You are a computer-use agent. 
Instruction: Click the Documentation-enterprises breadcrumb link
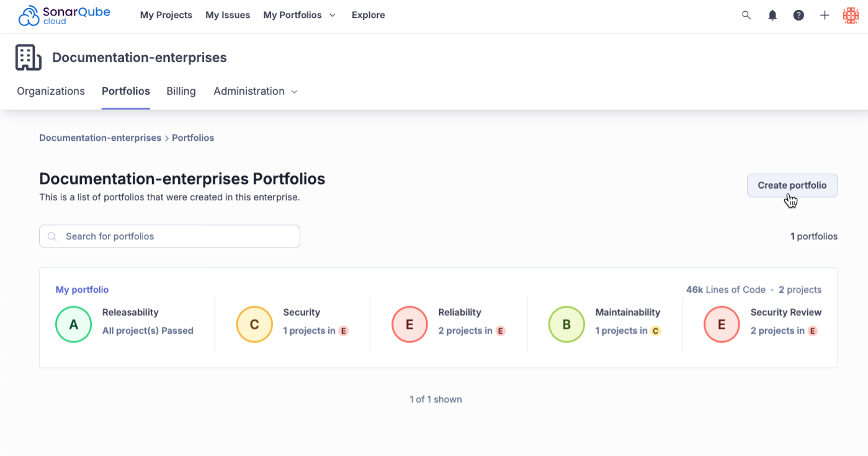pyautogui.click(x=100, y=138)
